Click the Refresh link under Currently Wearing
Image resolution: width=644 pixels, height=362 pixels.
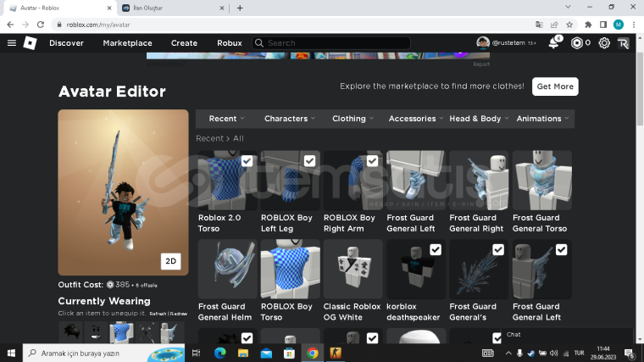click(158, 314)
